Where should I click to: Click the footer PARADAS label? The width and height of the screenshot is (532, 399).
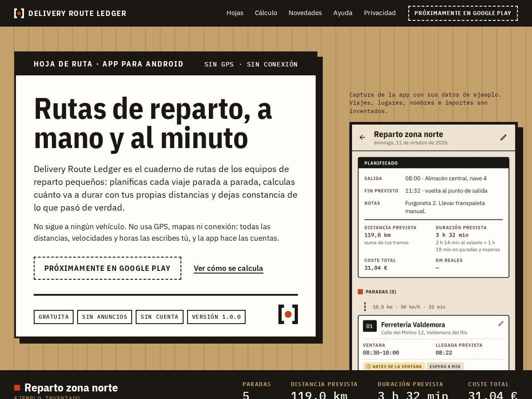pyautogui.click(x=257, y=384)
